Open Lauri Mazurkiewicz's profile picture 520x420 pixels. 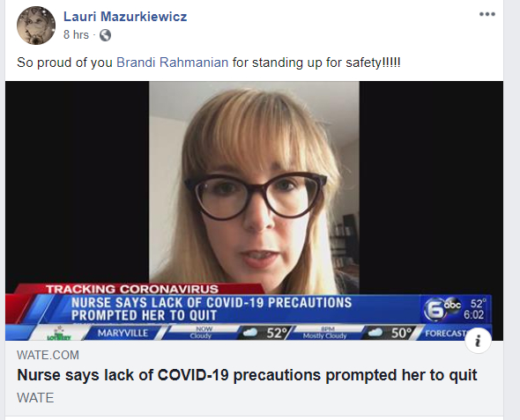36,26
